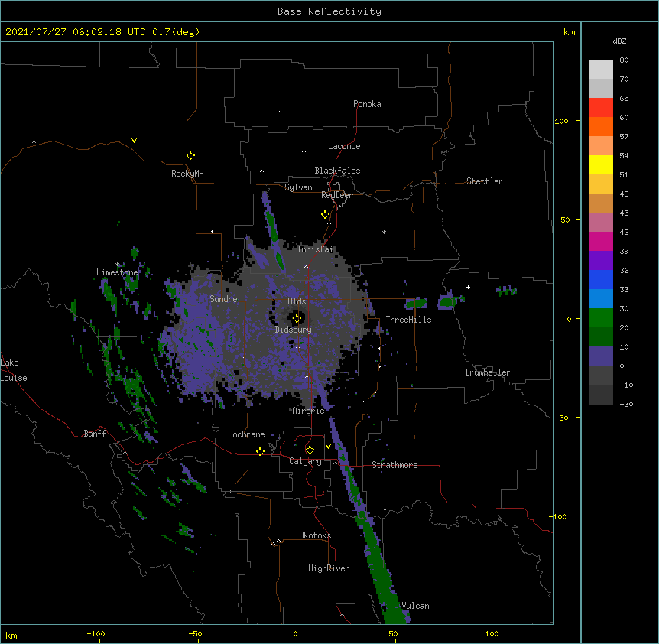
Task: Click the Ponoka city label
Action: coord(367,104)
